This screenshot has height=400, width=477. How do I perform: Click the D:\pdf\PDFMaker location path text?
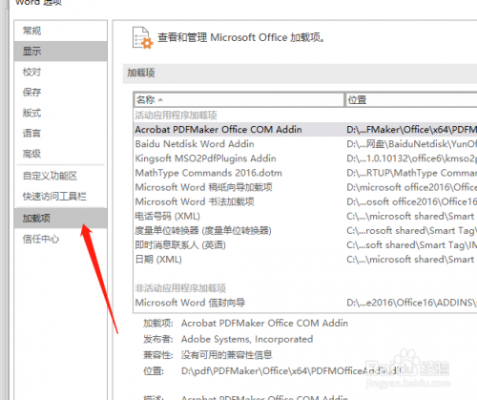[x=291, y=371]
